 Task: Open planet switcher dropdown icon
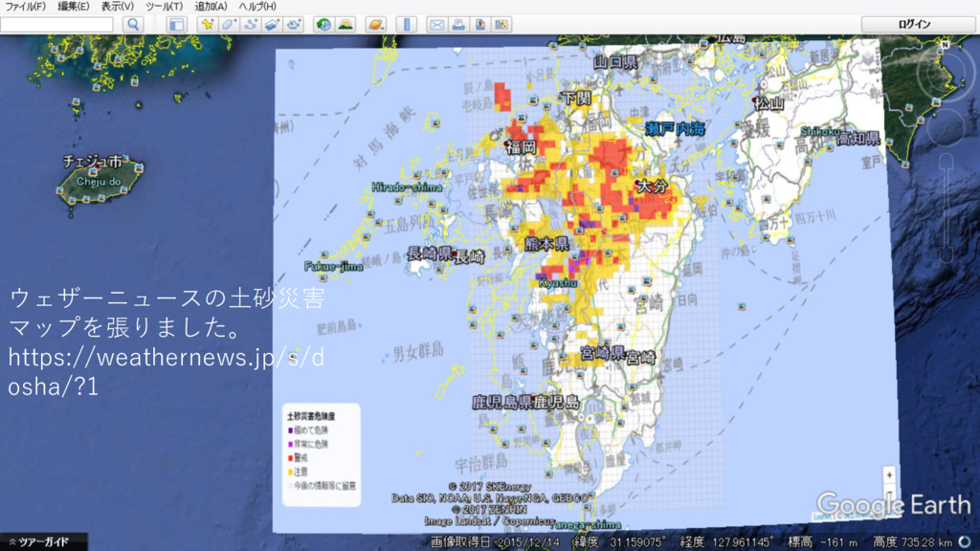375,24
